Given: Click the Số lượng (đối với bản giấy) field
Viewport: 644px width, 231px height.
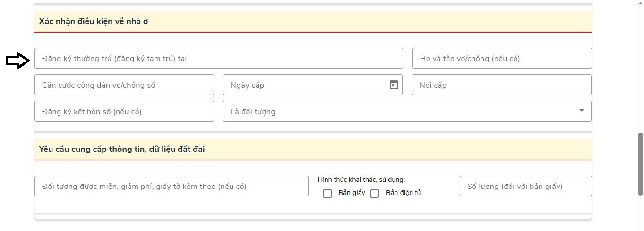Looking at the screenshot, I should (525, 186).
